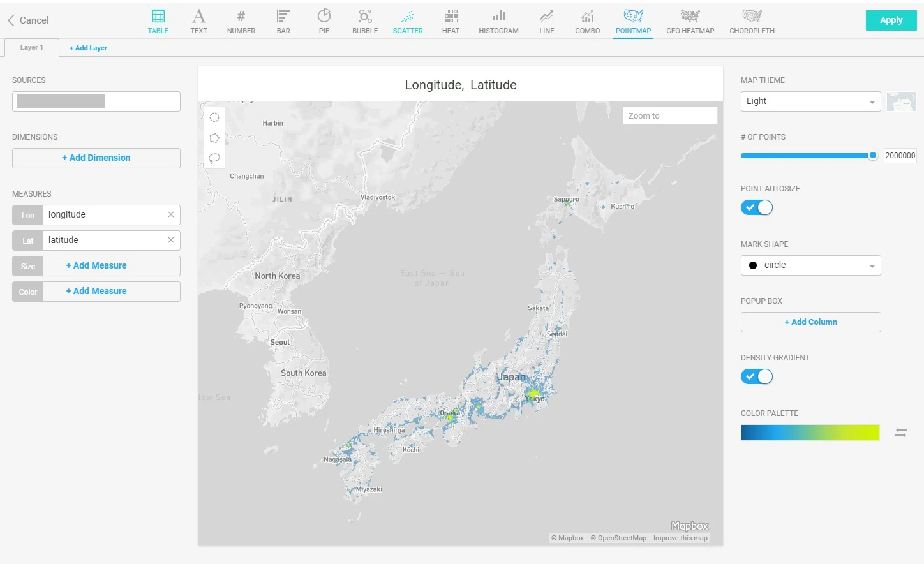
Task: Open the Map Theme dropdown
Action: point(811,101)
